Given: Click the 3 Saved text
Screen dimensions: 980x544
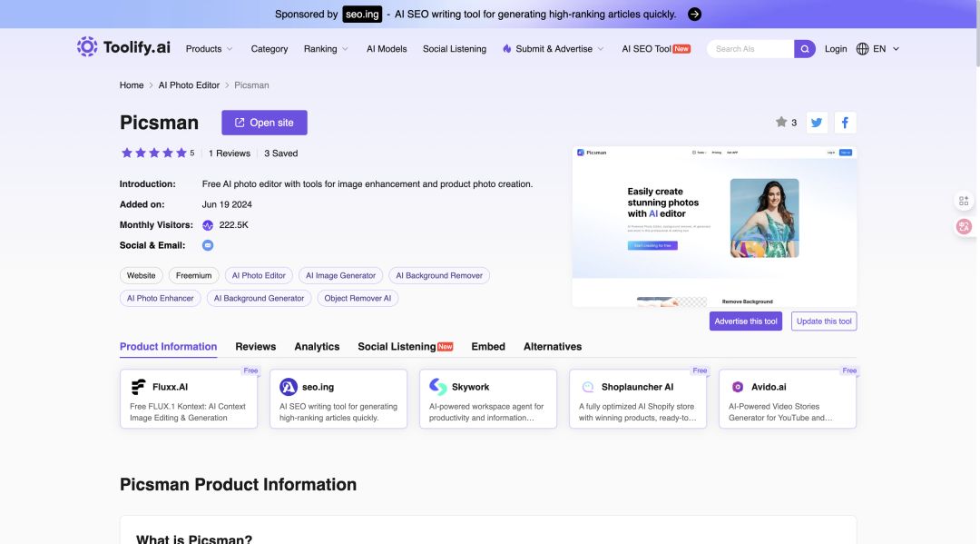Looking at the screenshot, I should pos(280,153).
